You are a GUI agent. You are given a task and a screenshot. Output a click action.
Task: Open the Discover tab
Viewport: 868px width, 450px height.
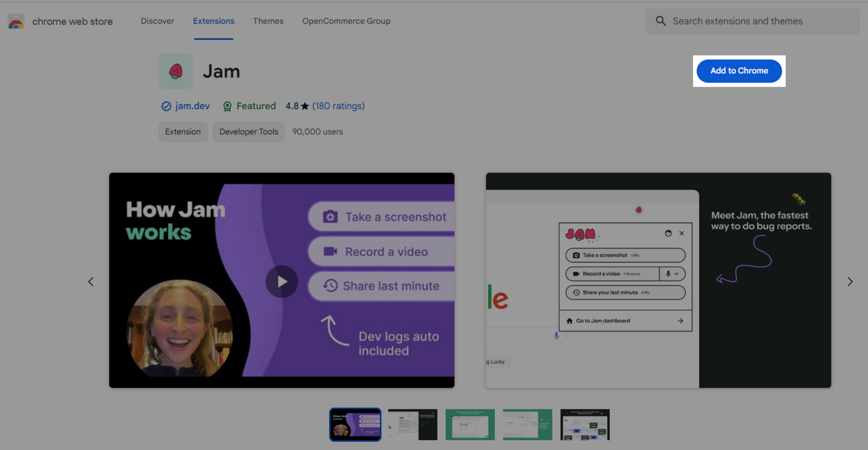(157, 21)
